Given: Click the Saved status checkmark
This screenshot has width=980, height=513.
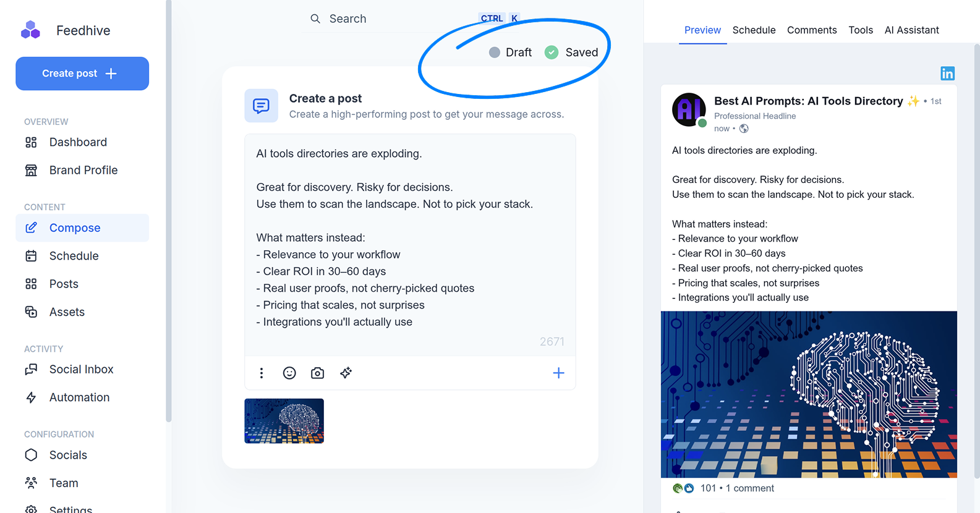Looking at the screenshot, I should click(552, 53).
